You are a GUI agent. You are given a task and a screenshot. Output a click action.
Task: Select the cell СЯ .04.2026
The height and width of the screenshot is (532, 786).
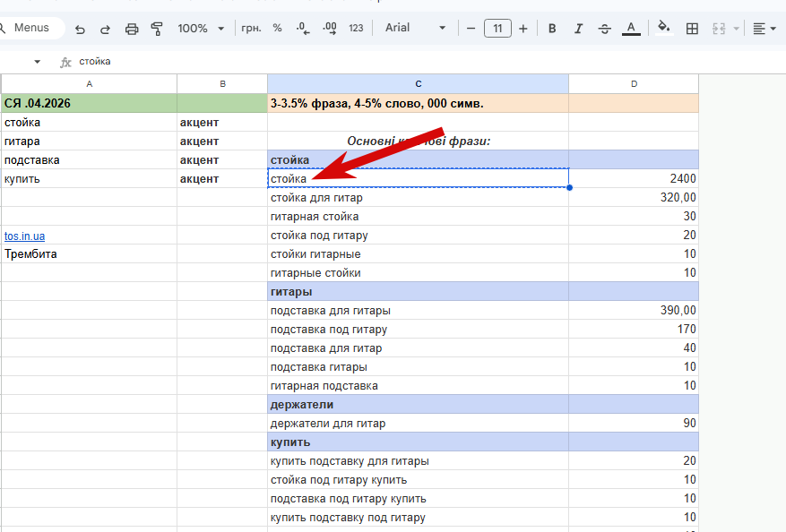pos(90,103)
